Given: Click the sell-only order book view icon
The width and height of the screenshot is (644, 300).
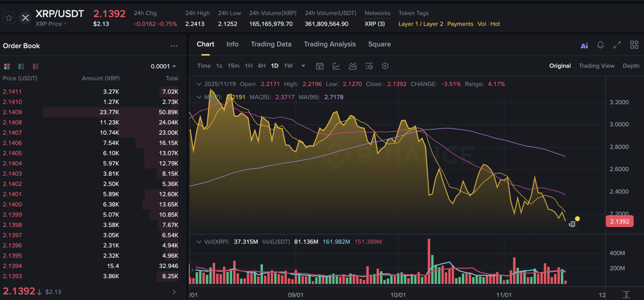Looking at the screenshot, I should [35, 66].
